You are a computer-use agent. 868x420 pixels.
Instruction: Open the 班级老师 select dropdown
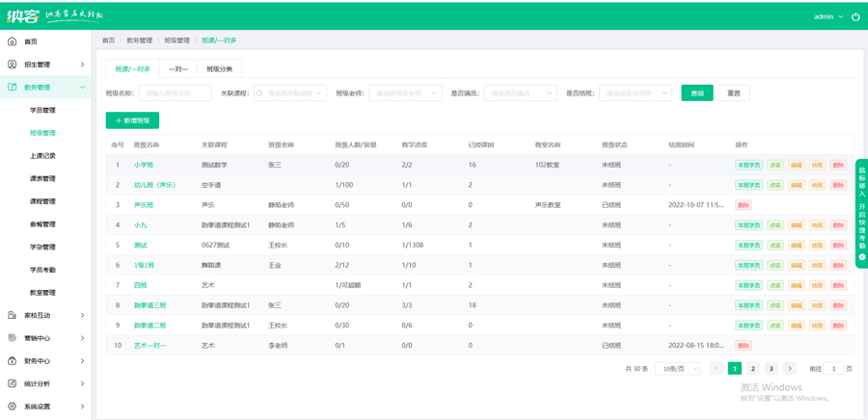(x=405, y=92)
